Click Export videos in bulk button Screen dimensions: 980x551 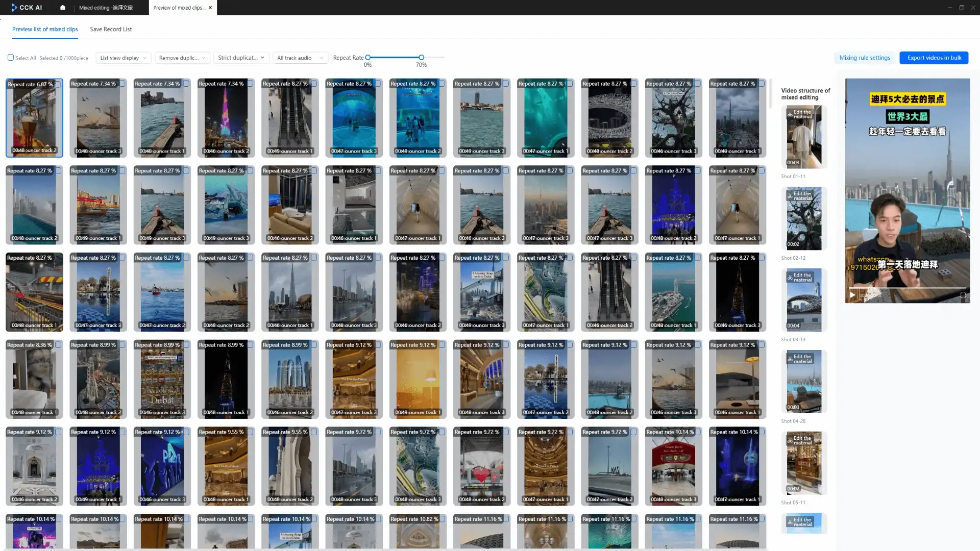(x=934, y=58)
